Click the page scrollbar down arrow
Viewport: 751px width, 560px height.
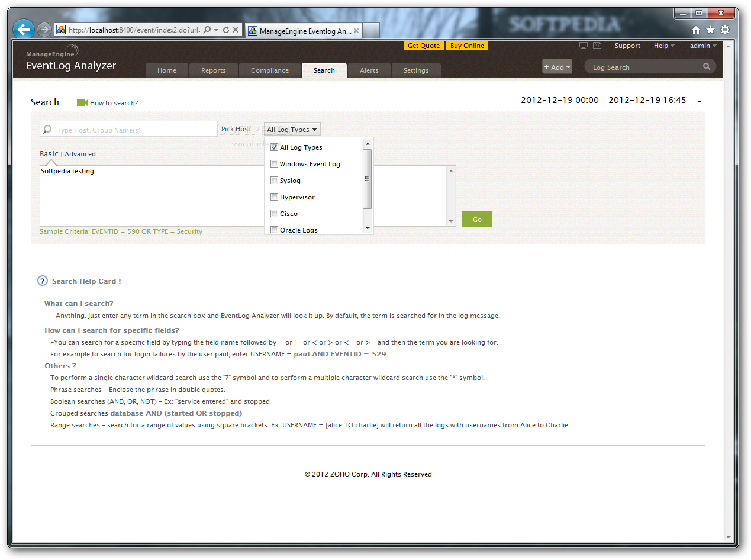729,538
